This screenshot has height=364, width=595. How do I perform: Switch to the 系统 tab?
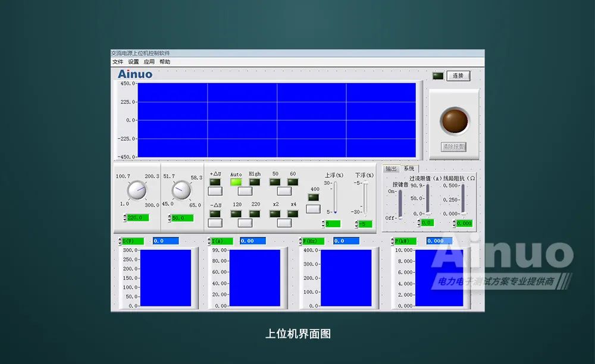pyautogui.click(x=409, y=169)
